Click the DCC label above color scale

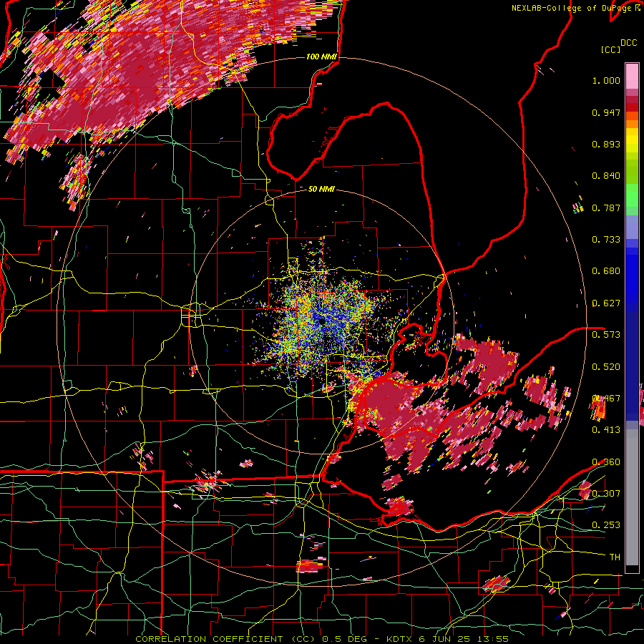tap(628, 43)
